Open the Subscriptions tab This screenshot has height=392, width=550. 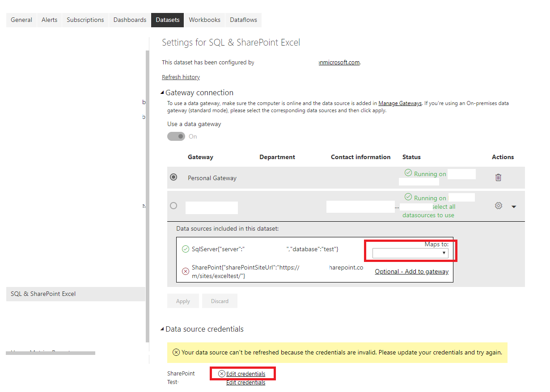coord(85,20)
